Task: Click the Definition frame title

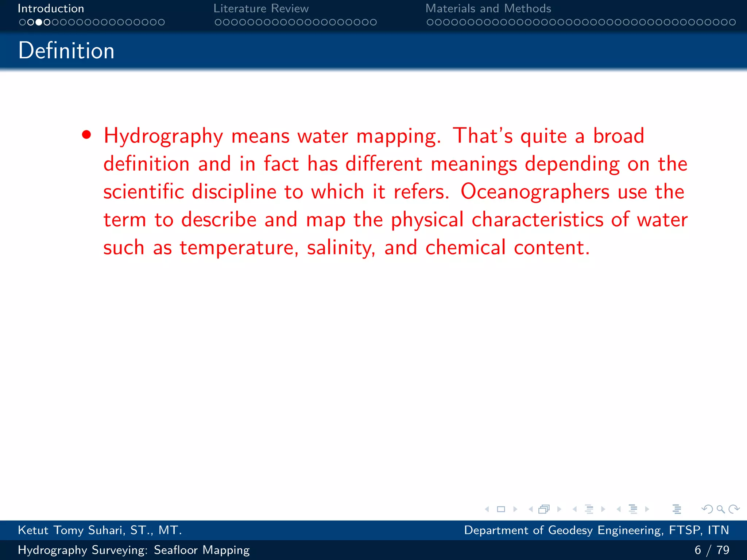Action: 66,50
